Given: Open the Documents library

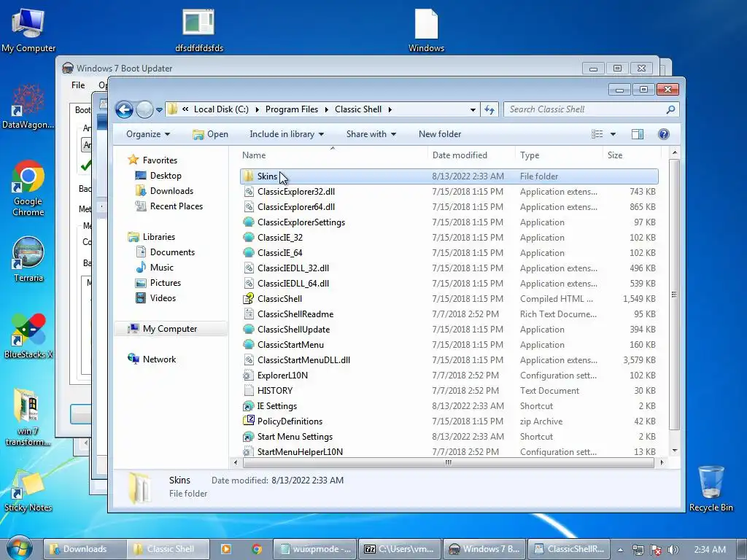Looking at the screenshot, I should point(172,252).
